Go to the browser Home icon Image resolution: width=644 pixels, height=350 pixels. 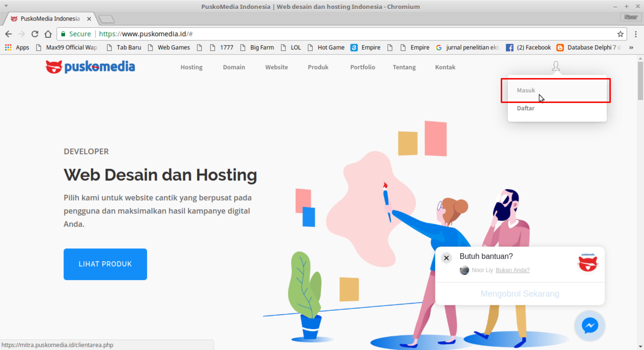click(48, 34)
